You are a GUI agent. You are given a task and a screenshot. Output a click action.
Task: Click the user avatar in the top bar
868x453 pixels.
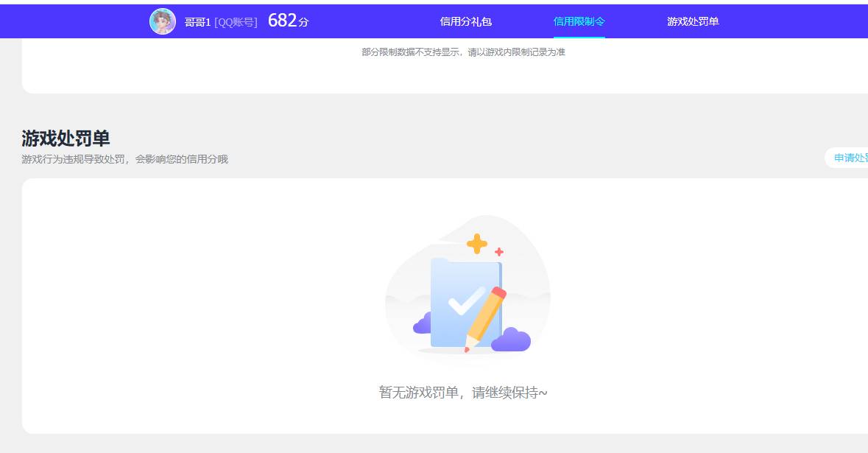[163, 21]
